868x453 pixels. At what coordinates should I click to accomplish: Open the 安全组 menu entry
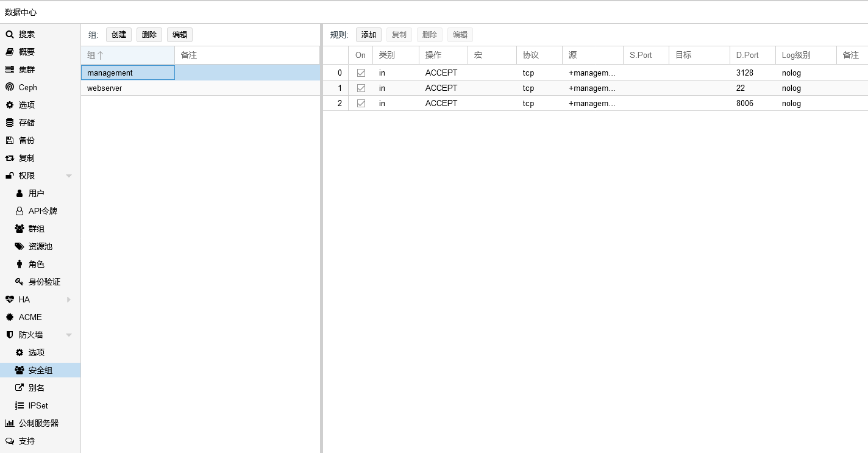(x=40, y=370)
